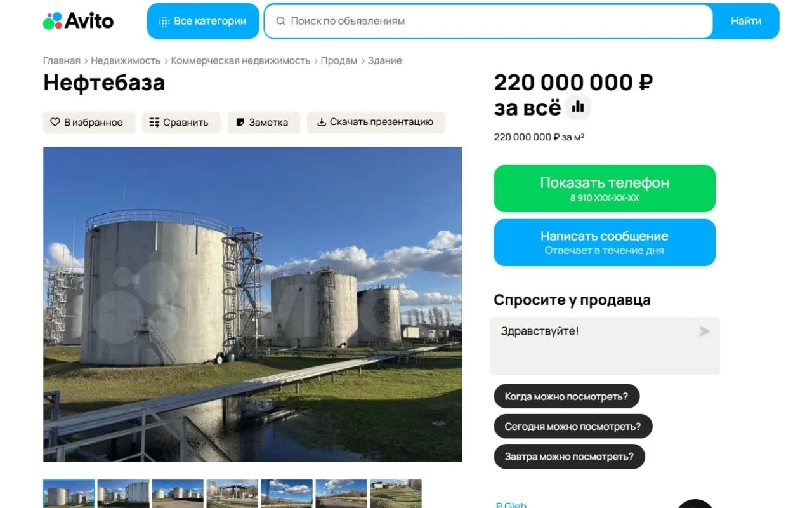Open the Недвижимость breadcrumb link

tap(126, 60)
